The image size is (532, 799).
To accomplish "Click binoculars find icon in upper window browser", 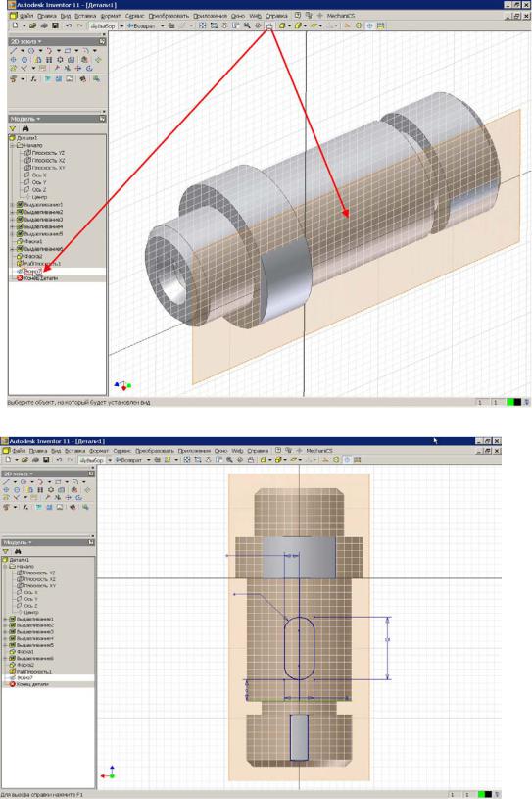I will tap(24, 129).
